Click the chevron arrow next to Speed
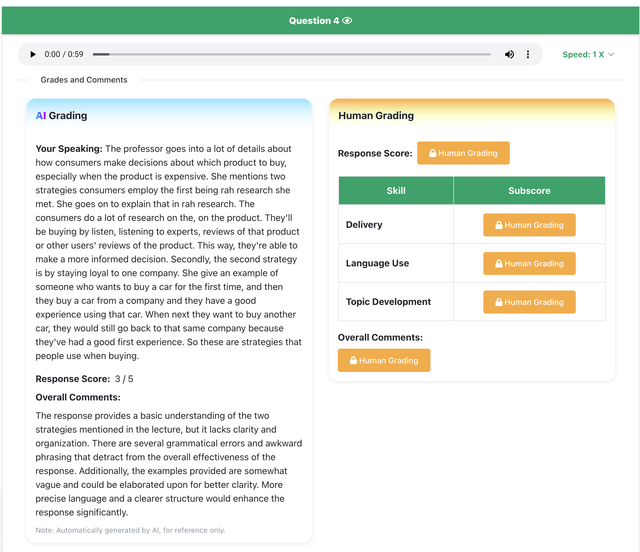The height and width of the screenshot is (552, 640). (x=611, y=54)
